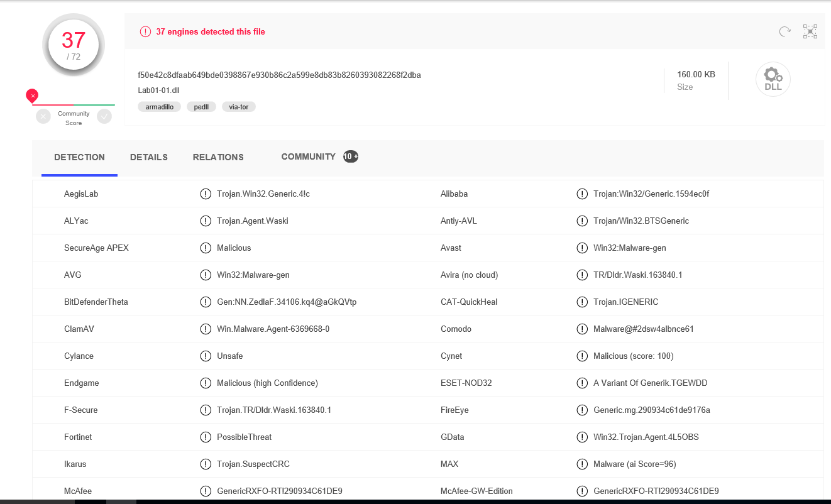831x504 pixels.
Task: Click the alert icon in Comodo row
Action: [x=582, y=329]
